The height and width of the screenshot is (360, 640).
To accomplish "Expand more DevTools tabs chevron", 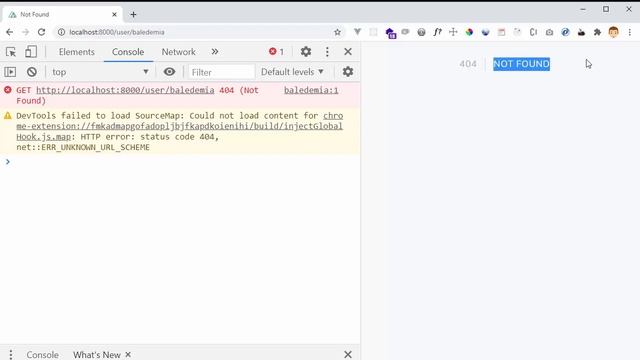I will coord(215,51).
